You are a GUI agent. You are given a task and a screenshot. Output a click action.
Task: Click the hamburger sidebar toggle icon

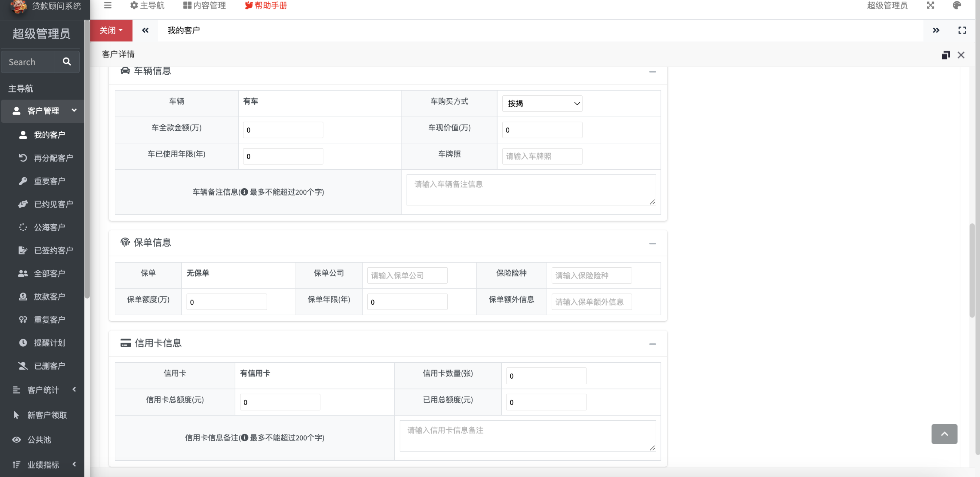click(x=108, y=5)
